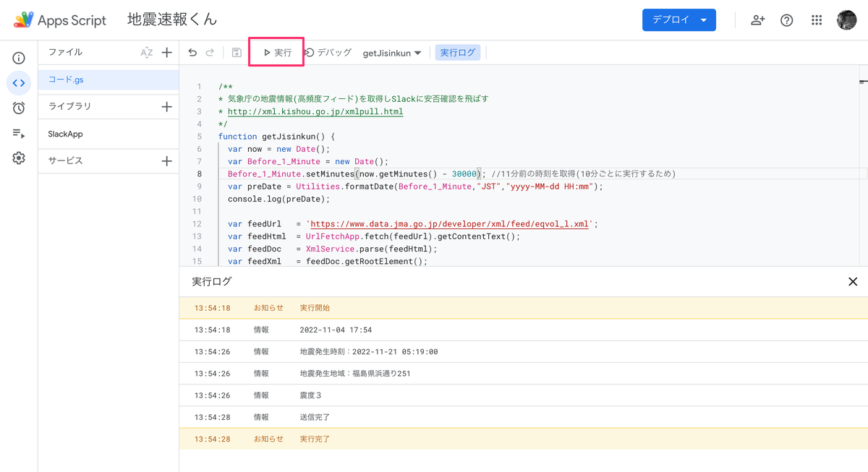The image size is (868, 472).
Task: Click the 地震発生時刻 log entry
Action: (523, 351)
